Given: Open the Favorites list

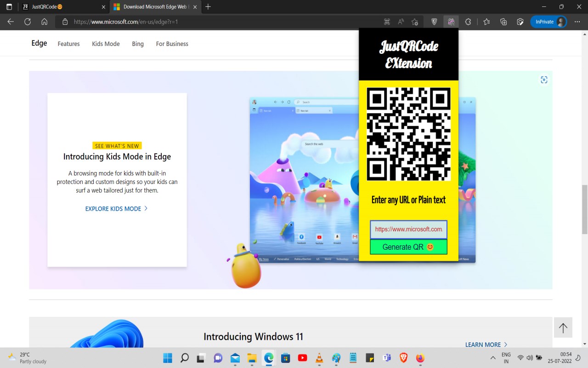Looking at the screenshot, I should pyautogui.click(x=486, y=22).
